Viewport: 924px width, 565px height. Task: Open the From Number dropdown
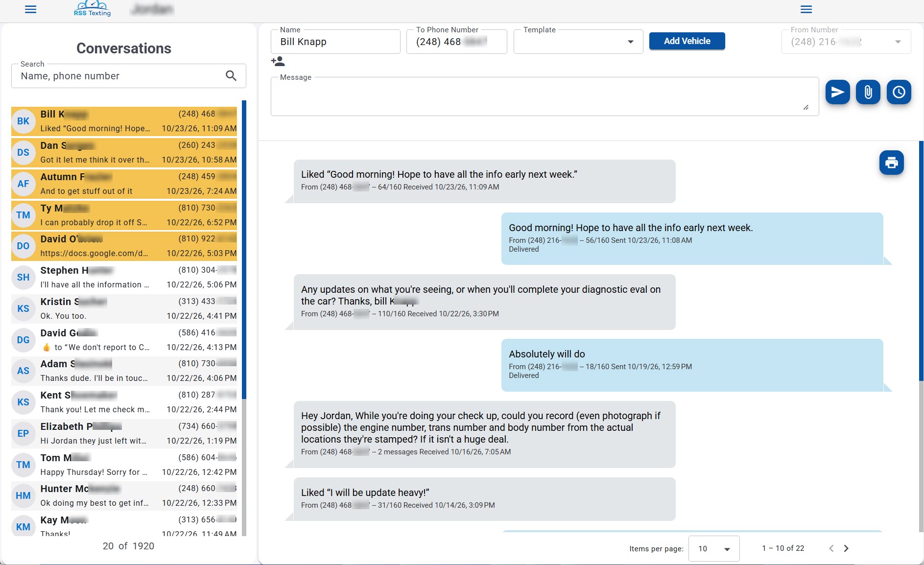click(846, 42)
